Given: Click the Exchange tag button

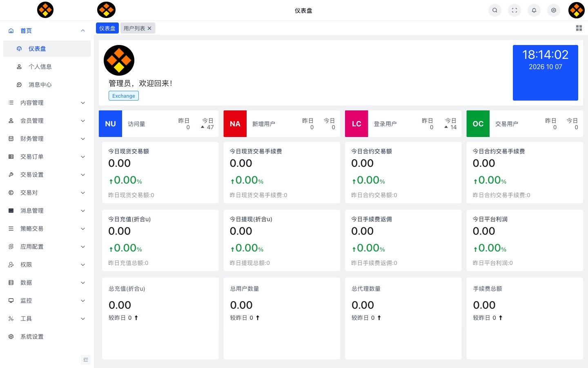Looking at the screenshot, I should click(x=124, y=96).
